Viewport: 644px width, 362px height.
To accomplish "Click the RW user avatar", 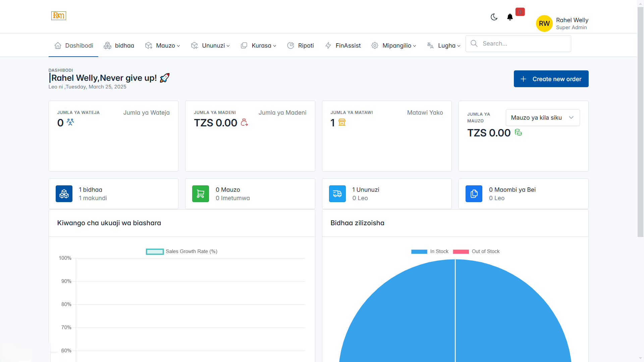I will [x=544, y=23].
